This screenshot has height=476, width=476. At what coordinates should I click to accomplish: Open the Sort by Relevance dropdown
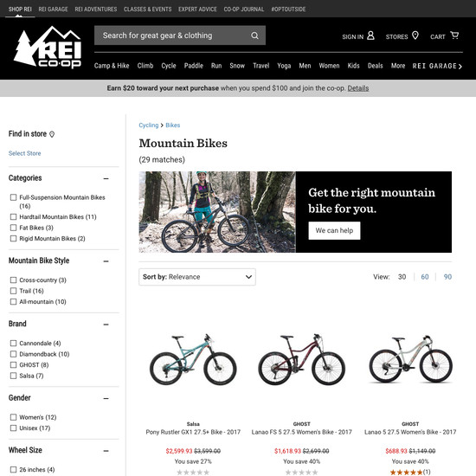[197, 277]
